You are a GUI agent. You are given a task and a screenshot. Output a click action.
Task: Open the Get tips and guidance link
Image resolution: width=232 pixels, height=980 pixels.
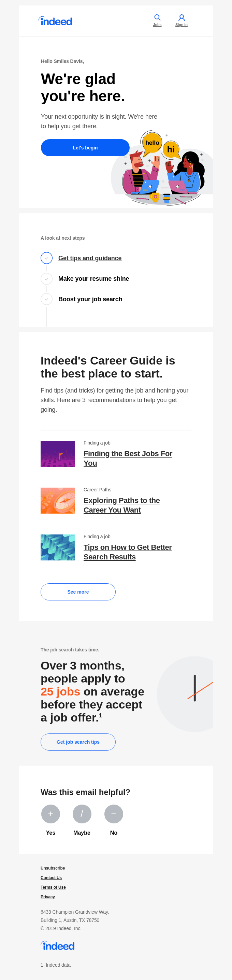[x=90, y=258]
